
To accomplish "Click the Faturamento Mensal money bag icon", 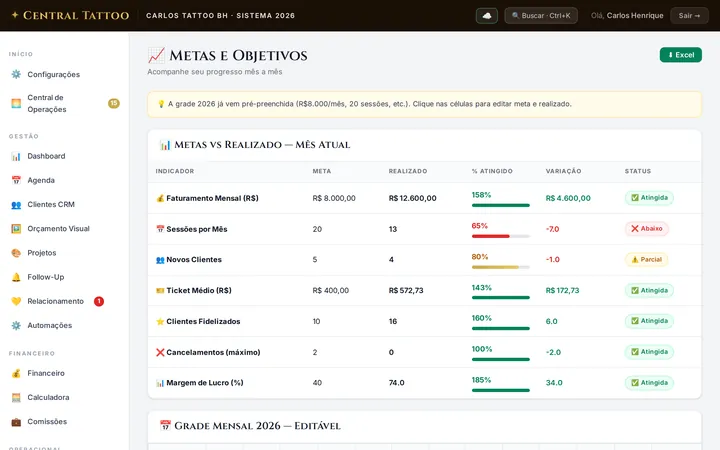I will pos(160,198).
